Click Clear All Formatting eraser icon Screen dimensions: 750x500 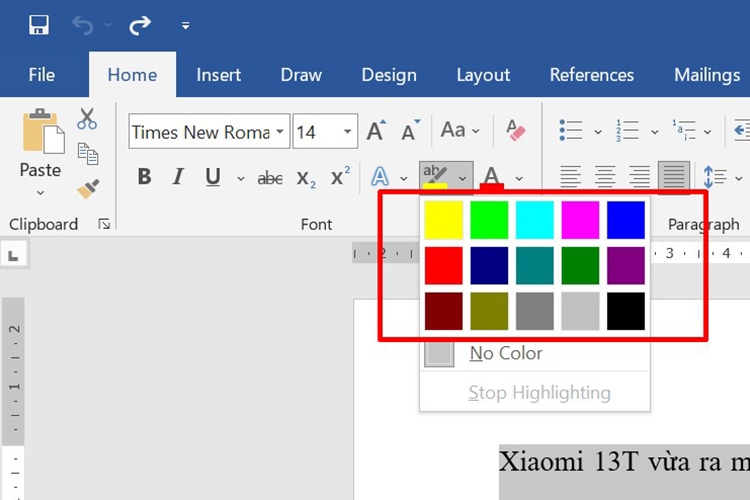click(515, 130)
